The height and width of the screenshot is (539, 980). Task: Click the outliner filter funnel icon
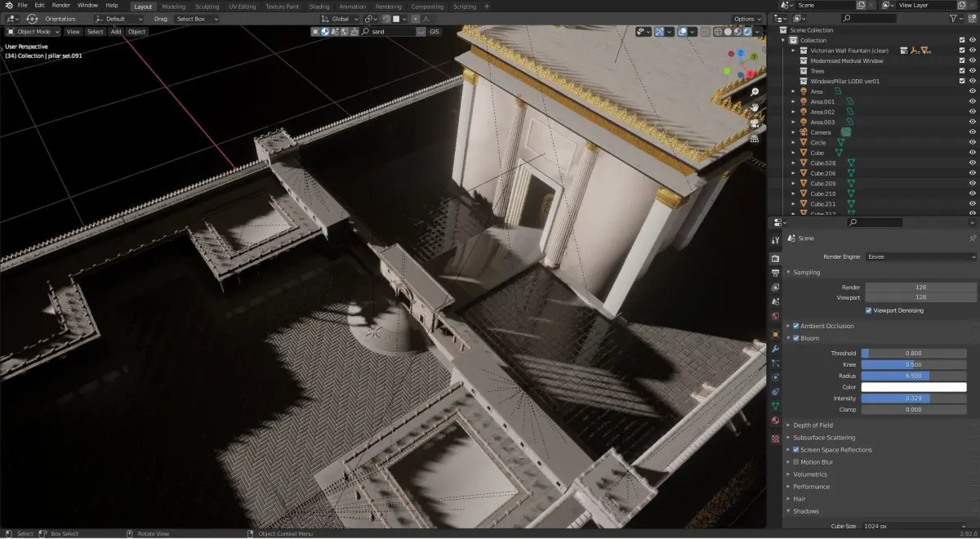(x=954, y=17)
